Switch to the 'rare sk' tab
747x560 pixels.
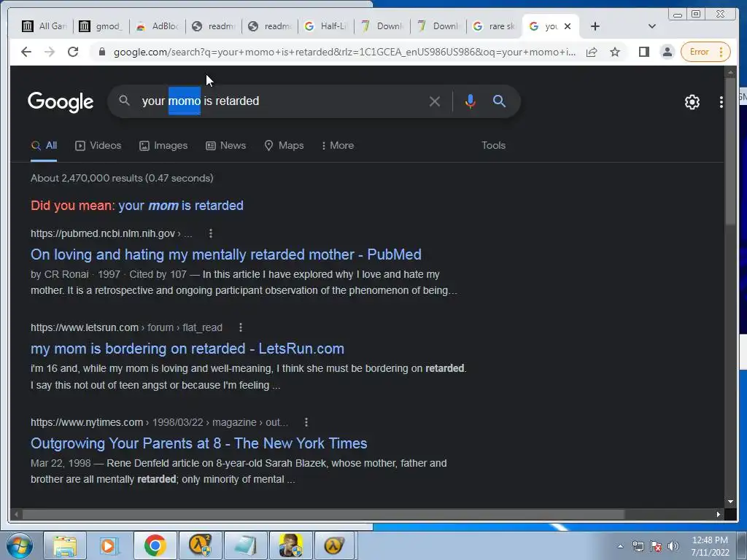tap(494, 26)
